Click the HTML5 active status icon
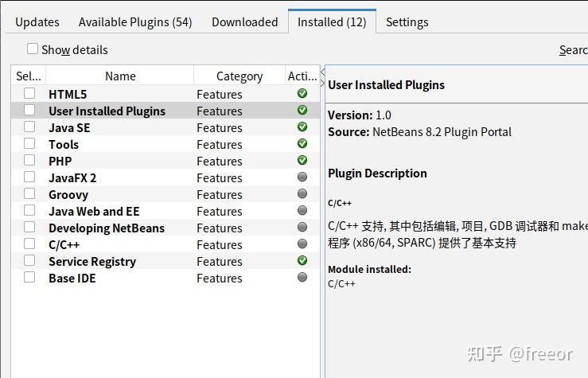Image resolution: width=588 pixels, height=378 pixels. click(302, 93)
